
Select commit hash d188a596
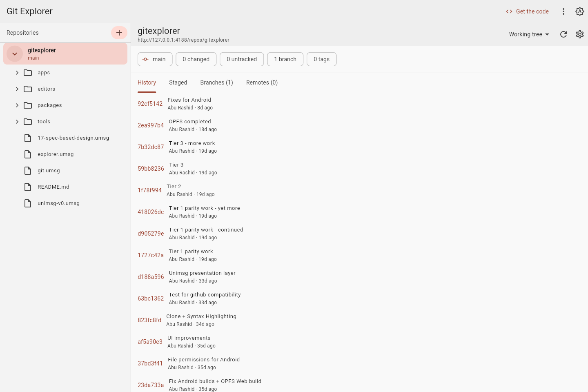tap(151, 277)
